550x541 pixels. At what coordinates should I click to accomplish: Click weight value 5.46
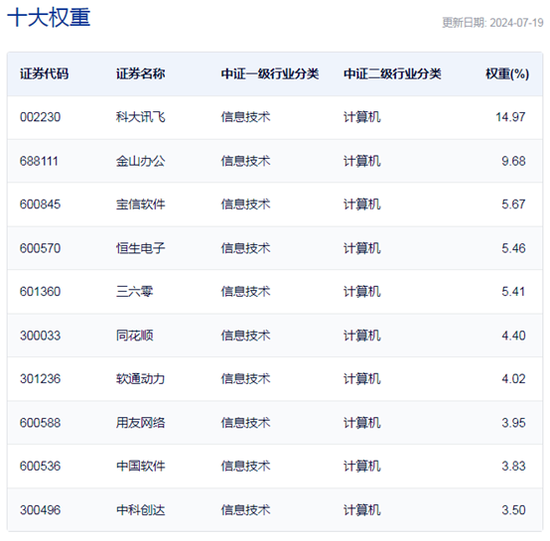coord(514,248)
